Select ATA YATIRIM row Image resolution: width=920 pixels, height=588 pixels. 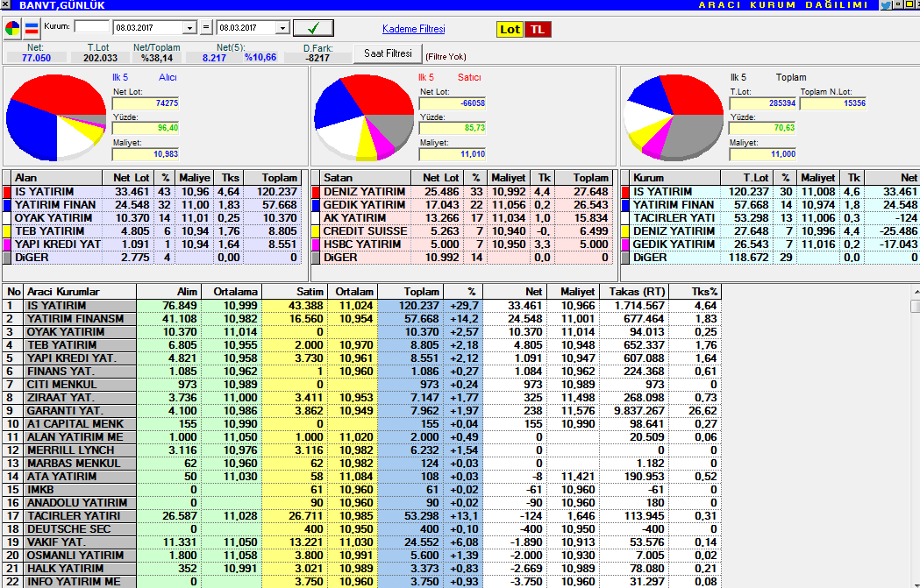click(362, 477)
